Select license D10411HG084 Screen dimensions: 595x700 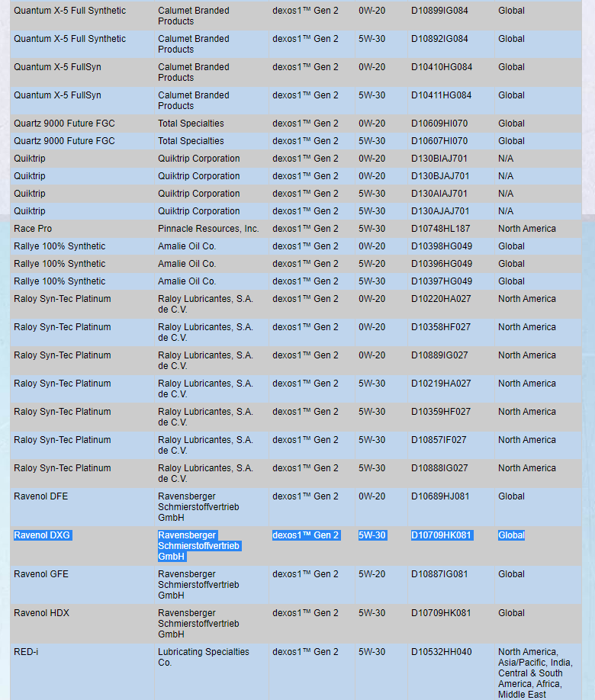click(442, 95)
